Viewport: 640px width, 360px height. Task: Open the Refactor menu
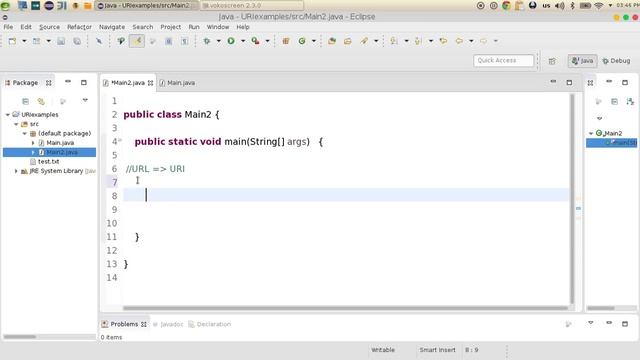click(79, 27)
